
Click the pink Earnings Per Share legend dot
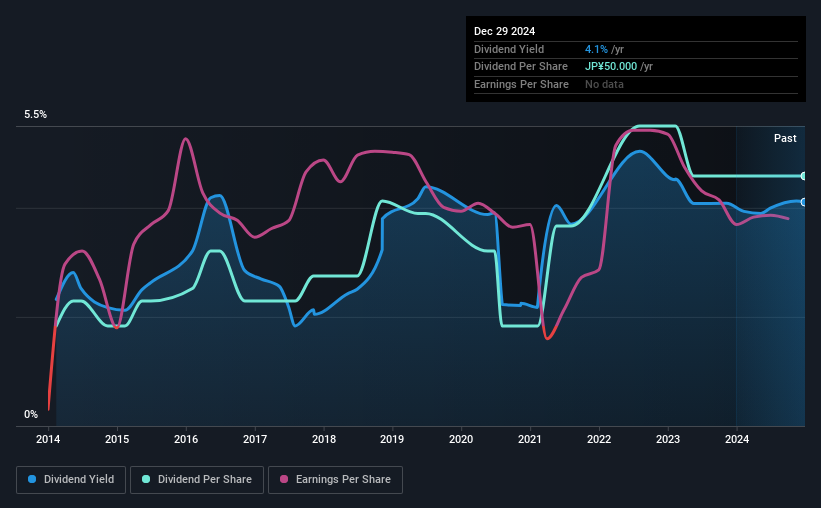284,479
